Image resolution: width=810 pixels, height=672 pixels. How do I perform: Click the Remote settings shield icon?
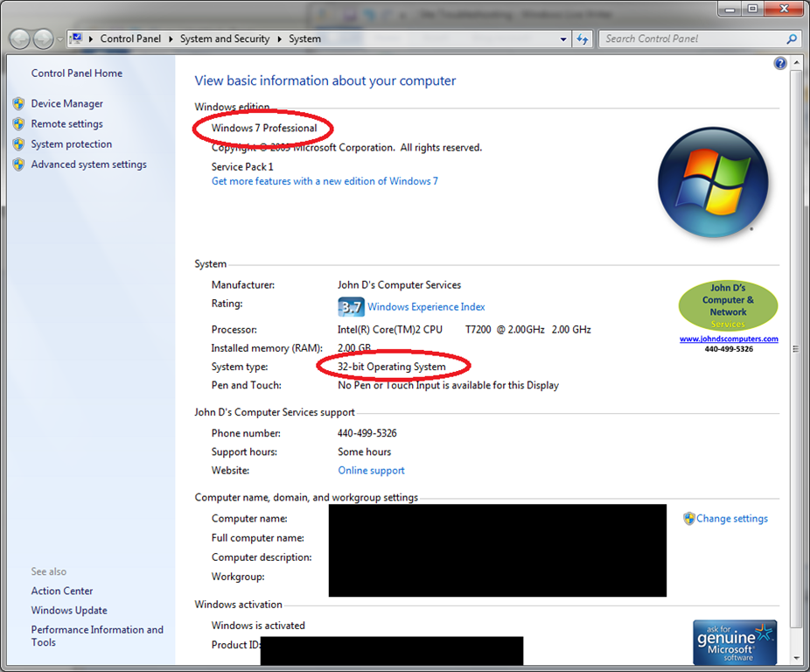click(18, 124)
